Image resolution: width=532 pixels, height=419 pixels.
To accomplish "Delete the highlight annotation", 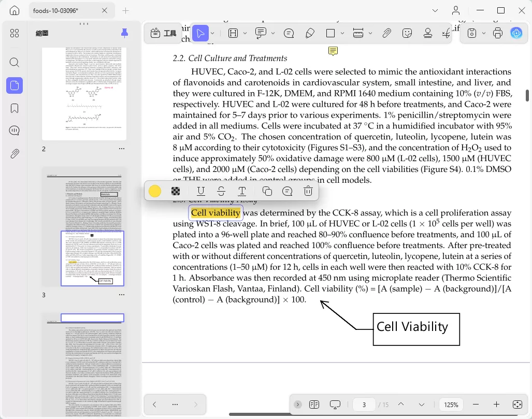I will (x=308, y=191).
